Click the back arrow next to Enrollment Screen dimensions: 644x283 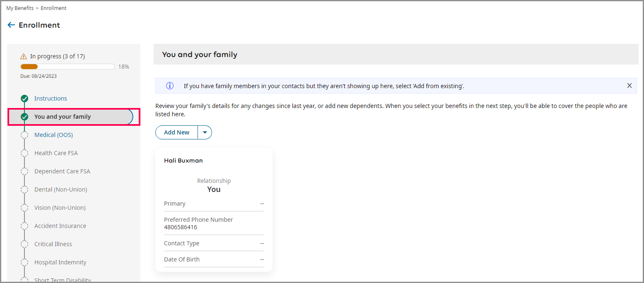coord(11,25)
